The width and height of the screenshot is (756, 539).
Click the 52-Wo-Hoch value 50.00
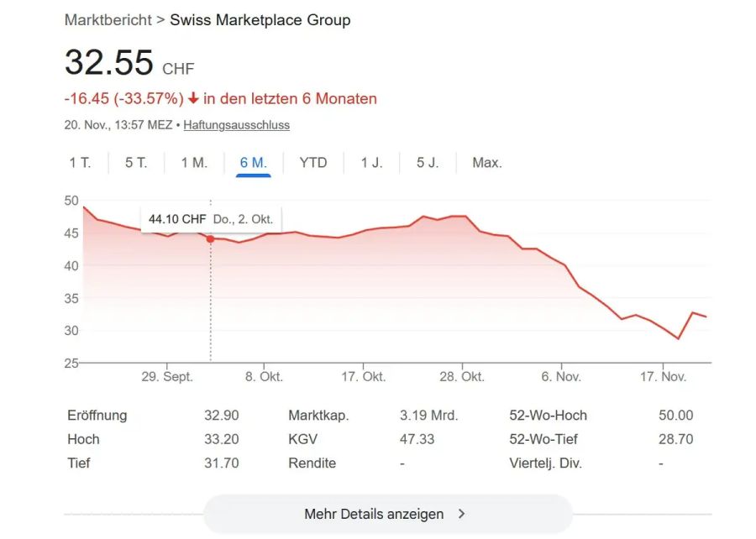(676, 415)
